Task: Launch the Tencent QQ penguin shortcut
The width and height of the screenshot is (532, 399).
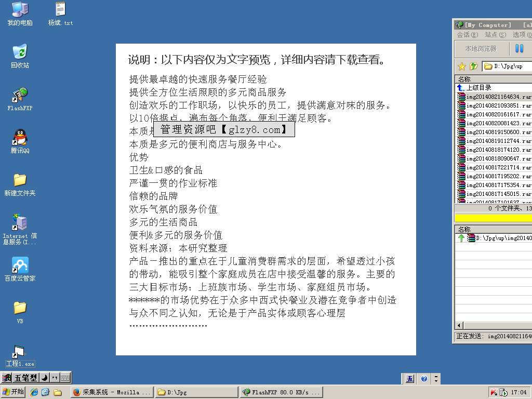Action: [20, 141]
